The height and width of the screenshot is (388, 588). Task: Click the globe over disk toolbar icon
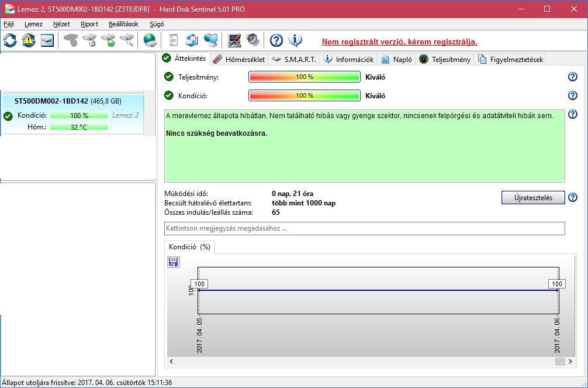tap(150, 40)
